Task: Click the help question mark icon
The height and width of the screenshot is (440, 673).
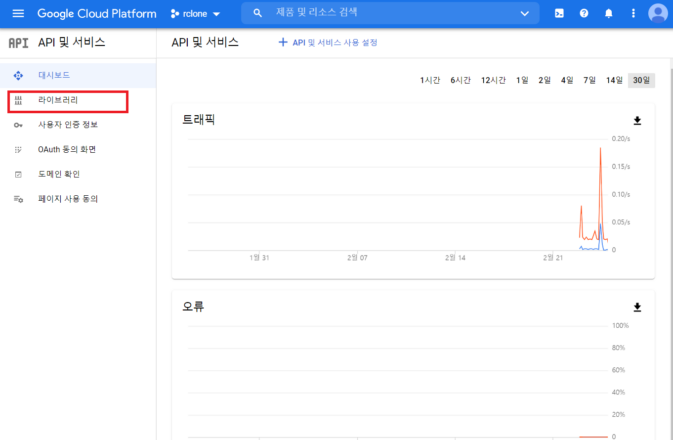Action: pos(584,13)
